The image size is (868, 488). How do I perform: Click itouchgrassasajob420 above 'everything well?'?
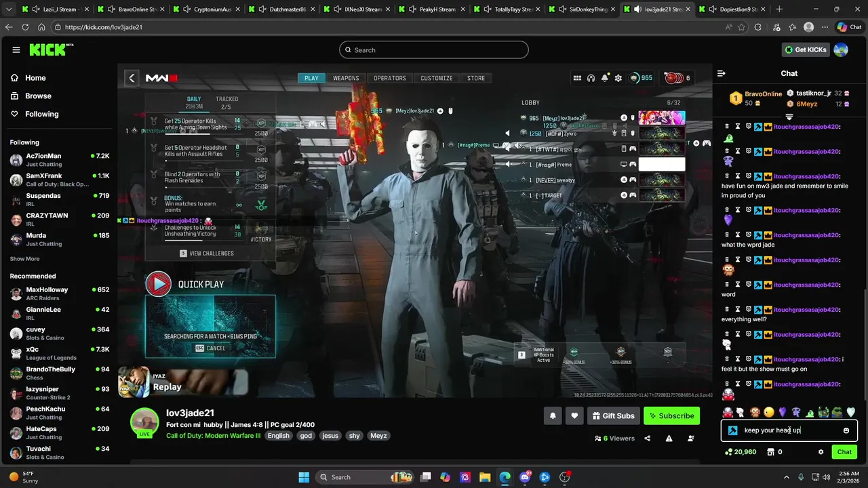[807, 309]
